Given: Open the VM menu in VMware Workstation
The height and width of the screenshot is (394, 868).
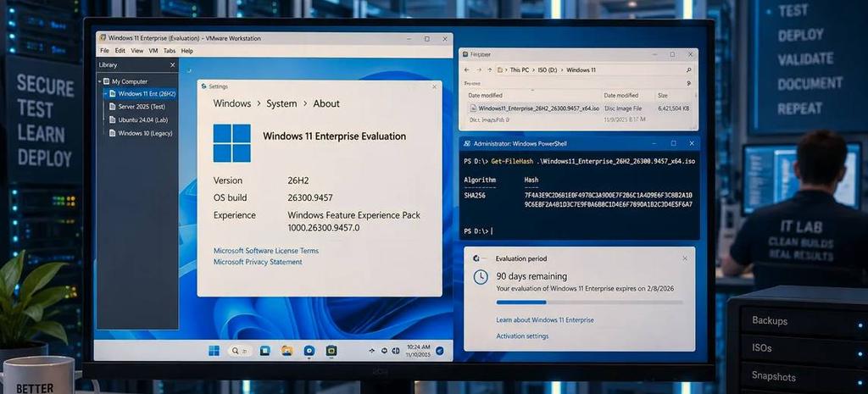Looking at the screenshot, I should coord(153,51).
